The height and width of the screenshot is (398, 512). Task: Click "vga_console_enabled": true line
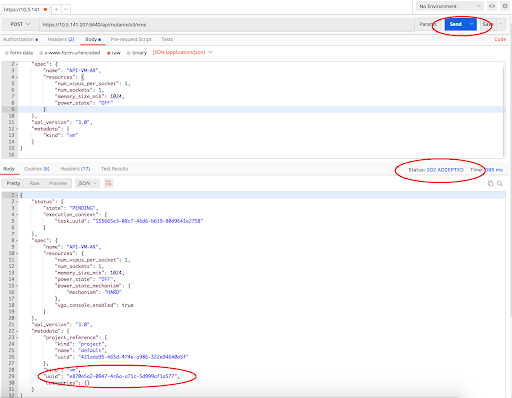(x=94, y=305)
